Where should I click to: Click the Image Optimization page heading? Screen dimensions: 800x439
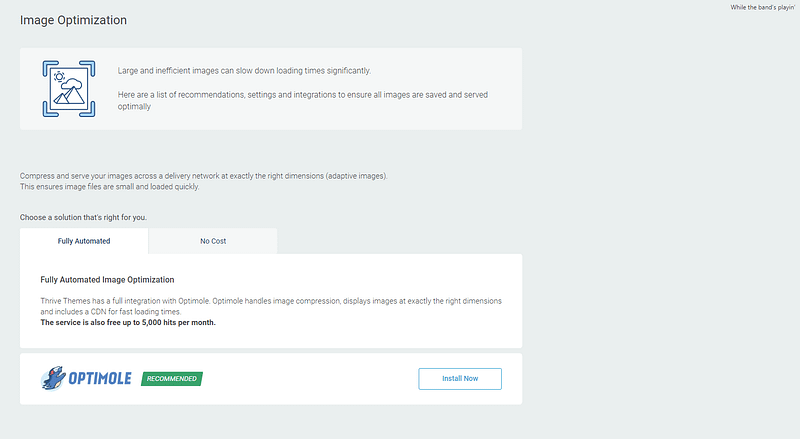(x=73, y=20)
